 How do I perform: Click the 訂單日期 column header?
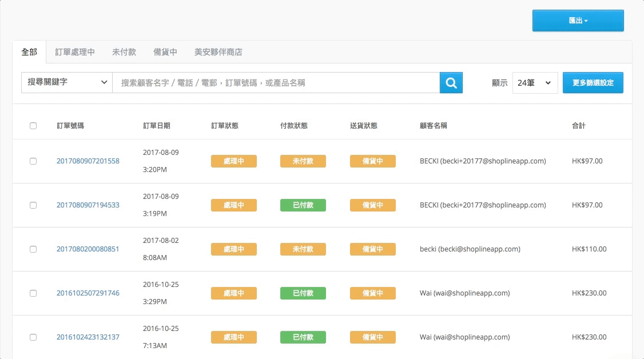click(x=156, y=126)
